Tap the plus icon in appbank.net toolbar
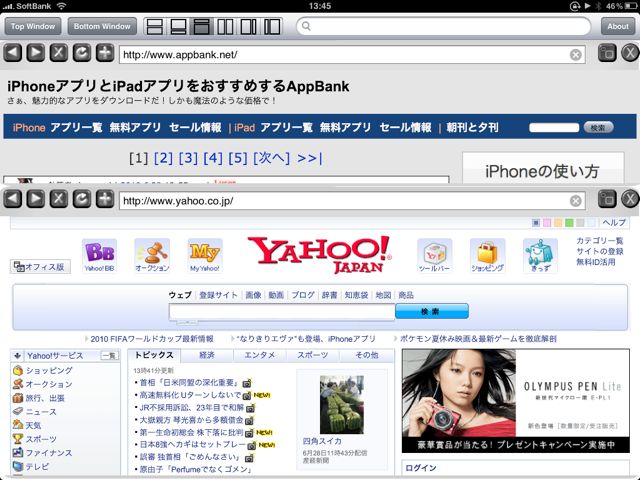640x480 pixels. point(105,53)
